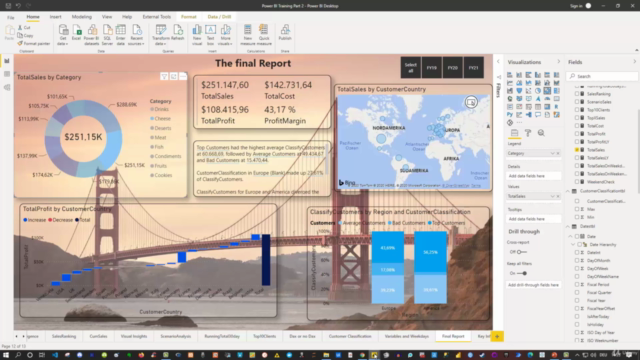Click the FY19 slicer button
Image resolution: width=640 pixels, height=360 pixels.
point(431,68)
